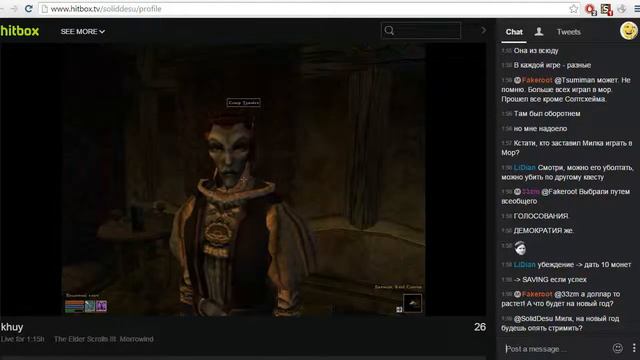
Task: Click the message 'ГОЛОСОВАНИЯ'
Action: click(541, 216)
